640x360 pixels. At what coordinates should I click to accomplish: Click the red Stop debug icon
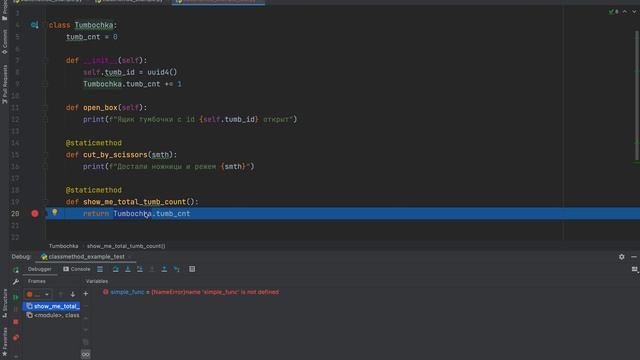click(x=16, y=322)
